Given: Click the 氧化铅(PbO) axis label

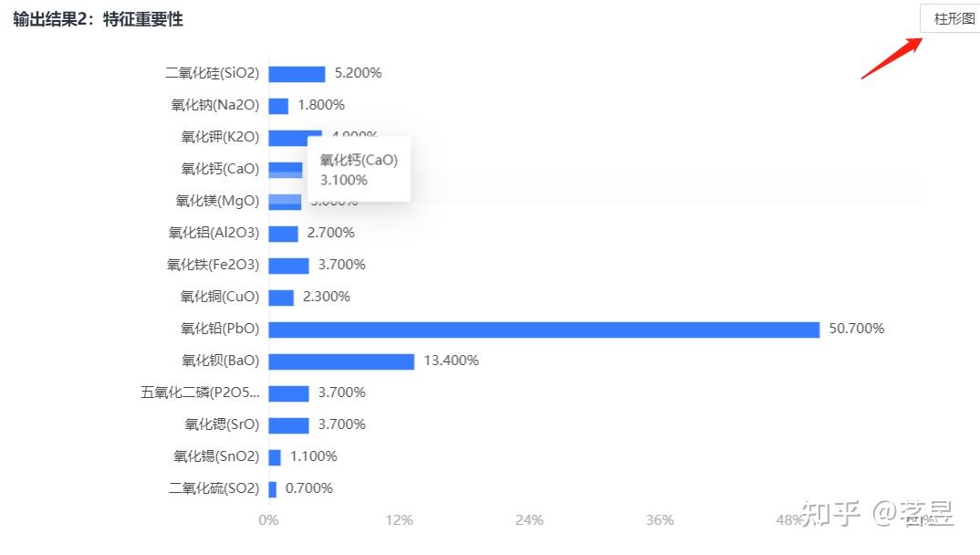Looking at the screenshot, I should [x=219, y=329].
